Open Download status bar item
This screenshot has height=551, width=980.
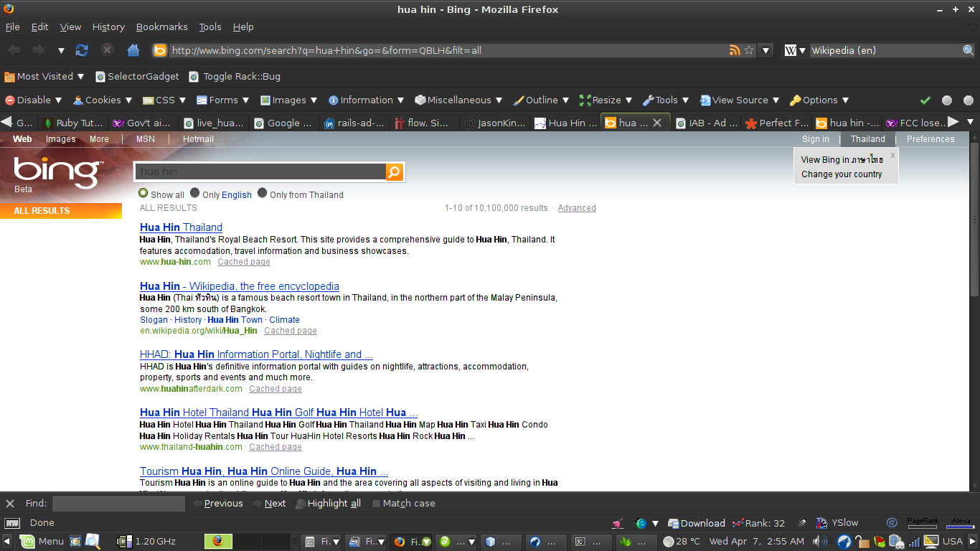[x=697, y=523]
